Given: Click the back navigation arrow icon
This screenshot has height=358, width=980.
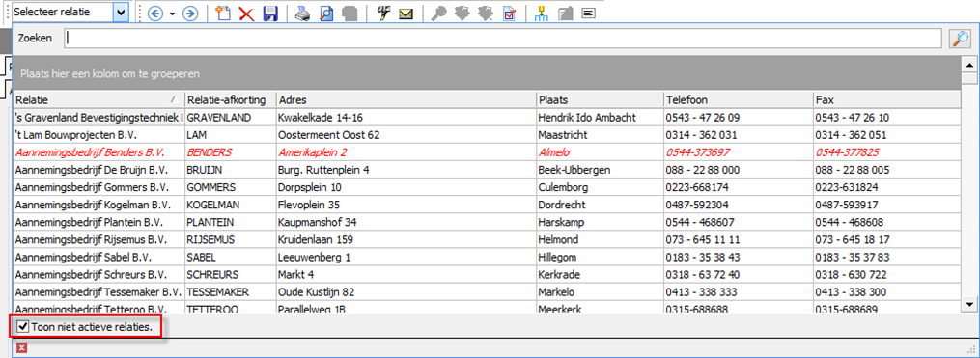Looking at the screenshot, I should (155, 14).
